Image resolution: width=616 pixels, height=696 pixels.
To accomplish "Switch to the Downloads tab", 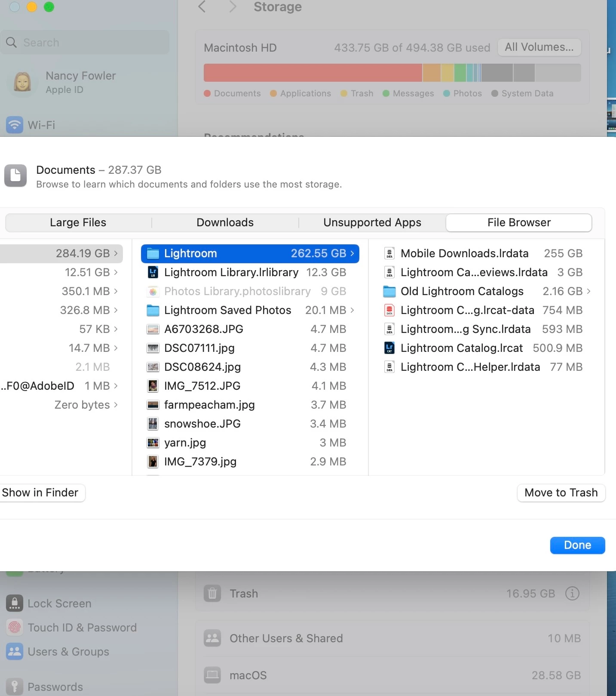I will (x=225, y=222).
